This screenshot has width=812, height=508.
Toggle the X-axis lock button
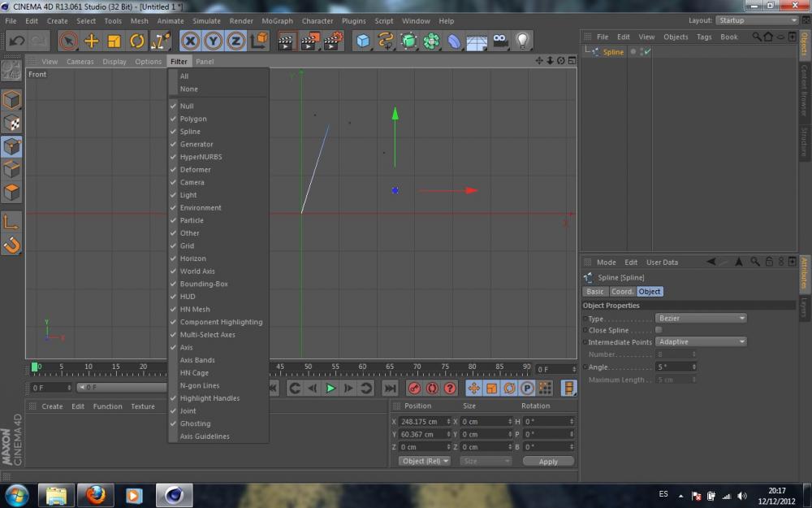[x=190, y=41]
